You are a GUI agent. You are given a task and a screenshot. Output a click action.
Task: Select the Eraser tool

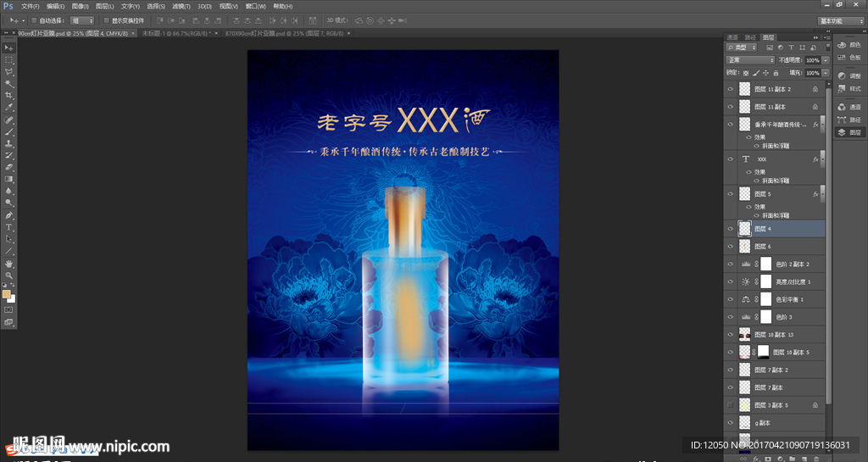click(8, 167)
